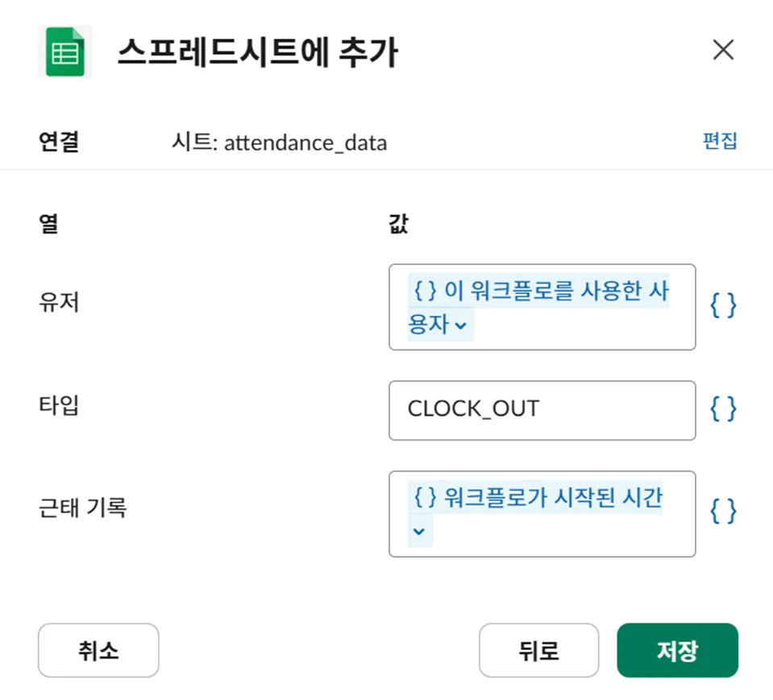Expand chevron on 이 워크플로를 사용한 사용자 token

pos(460,325)
